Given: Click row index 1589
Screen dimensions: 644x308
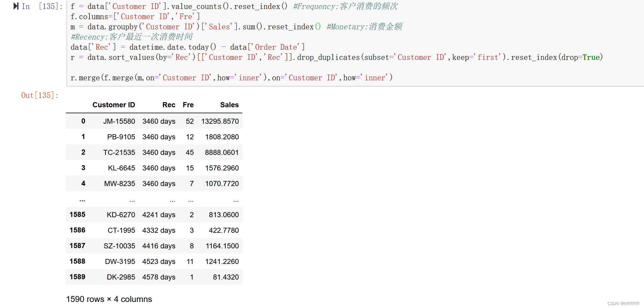Looking at the screenshot, I should pos(78,277).
